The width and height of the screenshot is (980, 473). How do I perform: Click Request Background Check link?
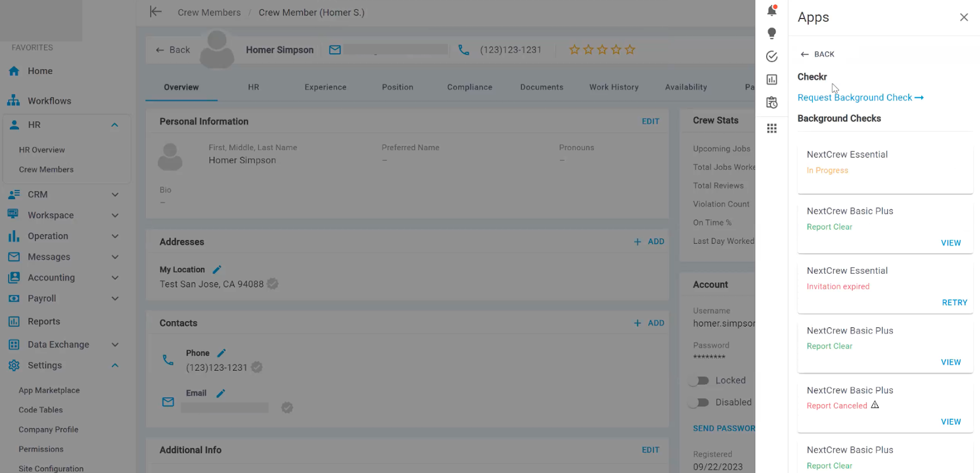pos(861,97)
